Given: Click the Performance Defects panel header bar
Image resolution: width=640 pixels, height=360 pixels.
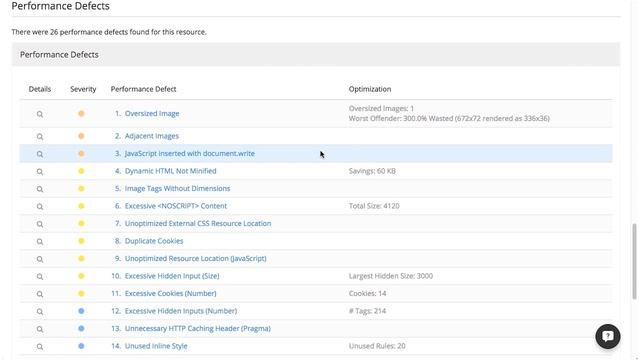Looking at the screenshot, I should (x=316, y=55).
